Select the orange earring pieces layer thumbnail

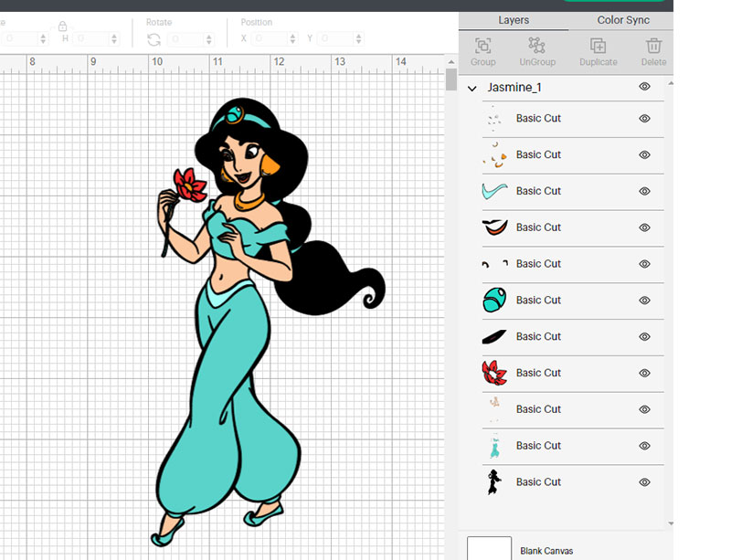pos(494,154)
